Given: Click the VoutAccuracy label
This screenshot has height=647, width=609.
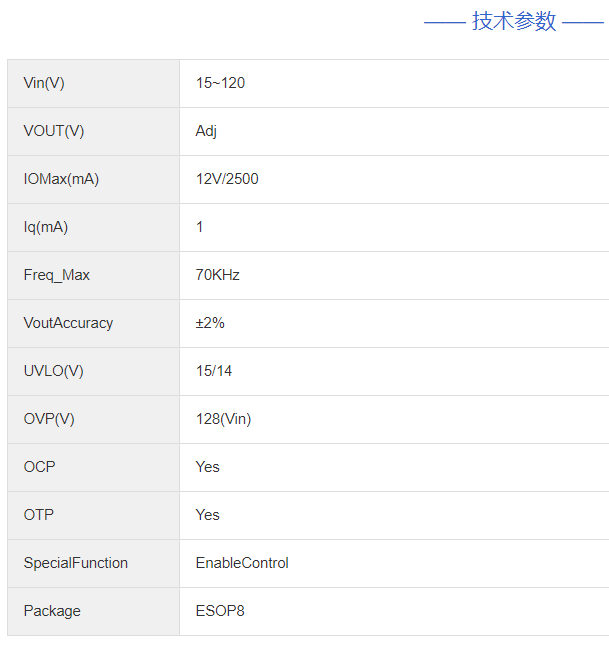Looking at the screenshot, I should 68,323.
